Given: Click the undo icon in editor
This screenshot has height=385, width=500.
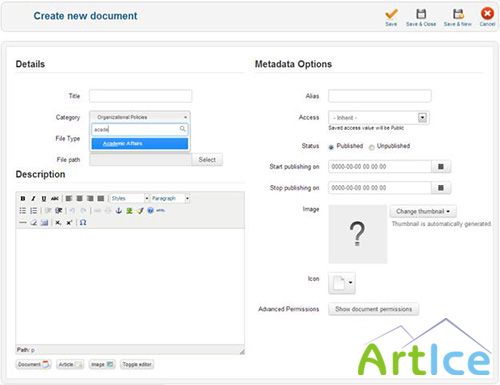Looking at the screenshot, I should (x=72, y=211).
